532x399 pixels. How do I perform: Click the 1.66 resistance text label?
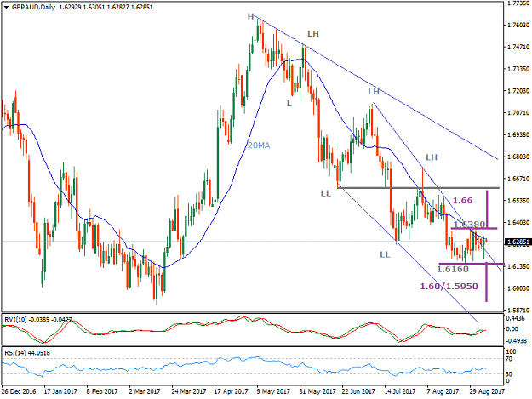pyautogui.click(x=462, y=200)
